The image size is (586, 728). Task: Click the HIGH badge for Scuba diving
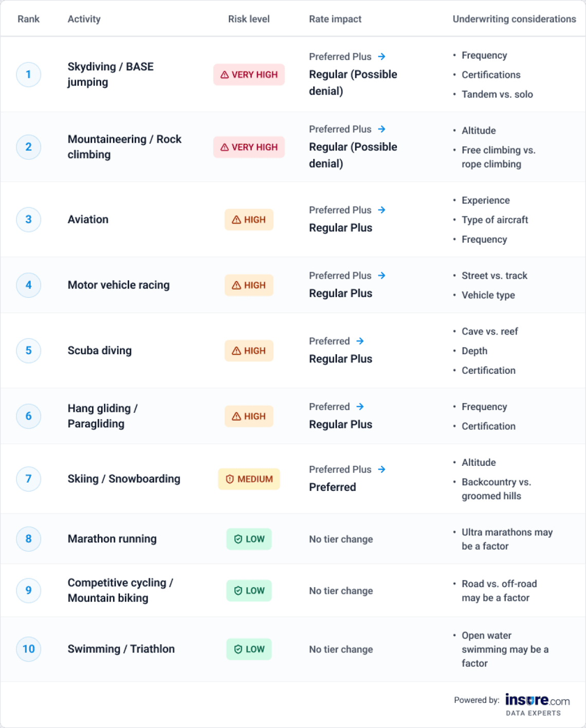coord(249,351)
